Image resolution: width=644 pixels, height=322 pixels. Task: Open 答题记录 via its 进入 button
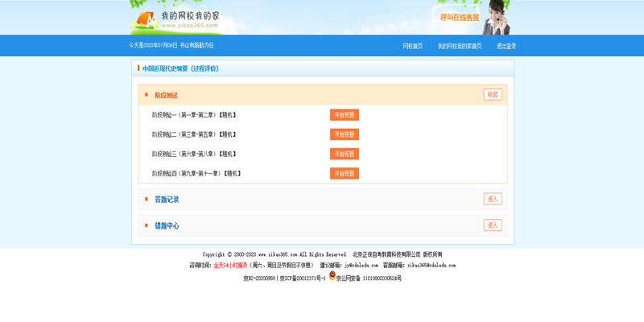[x=493, y=199]
